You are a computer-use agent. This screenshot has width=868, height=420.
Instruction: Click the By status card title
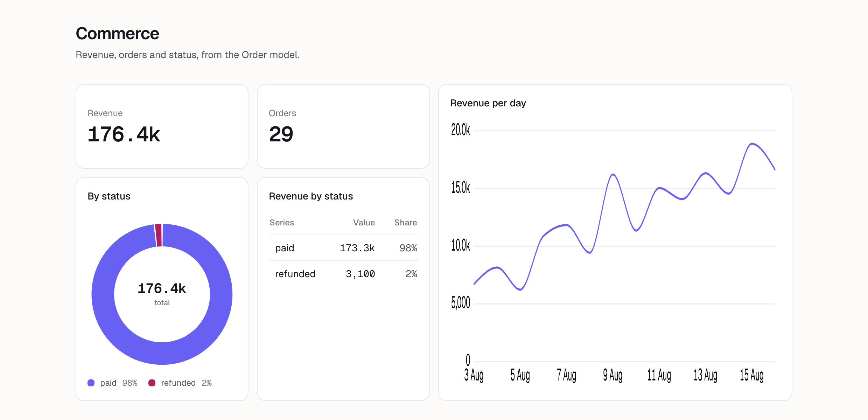point(109,196)
